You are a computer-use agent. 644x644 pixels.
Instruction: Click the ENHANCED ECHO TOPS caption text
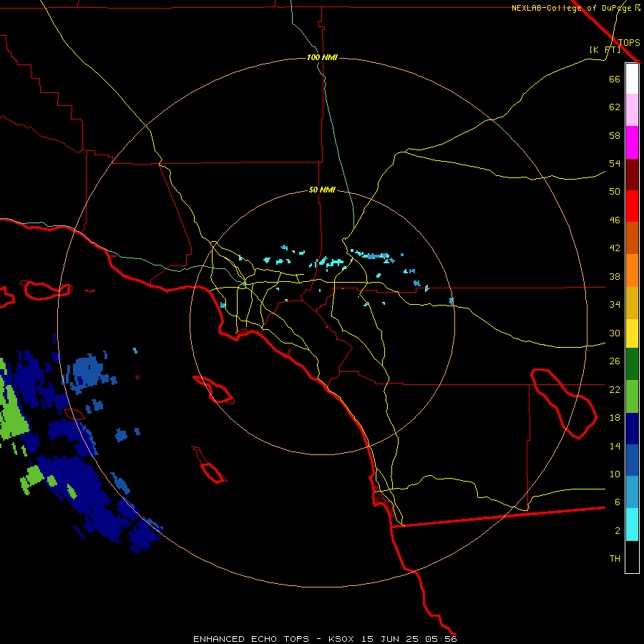(251, 639)
